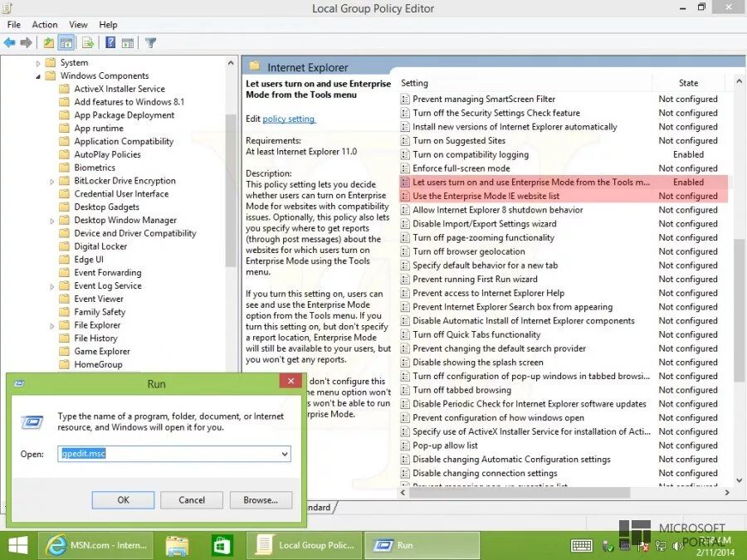The image size is (747, 560).
Task: Select the Edge UI tree item
Action: [x=89, y=260]
